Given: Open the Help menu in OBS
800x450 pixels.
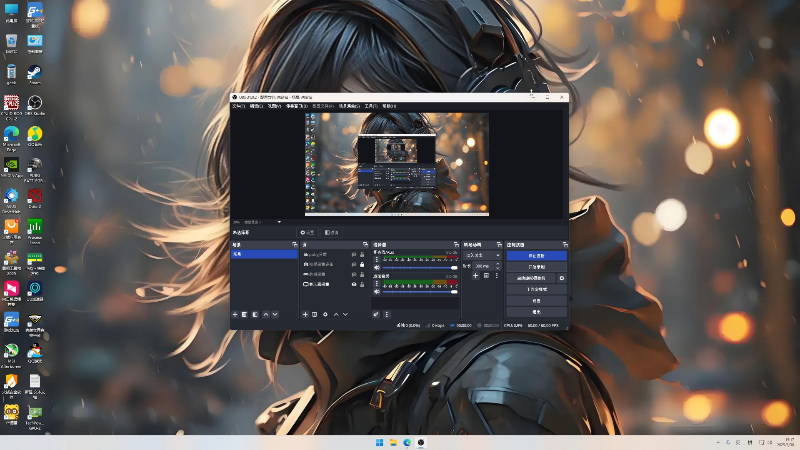Looking at the screenshot, I should 389,106.
